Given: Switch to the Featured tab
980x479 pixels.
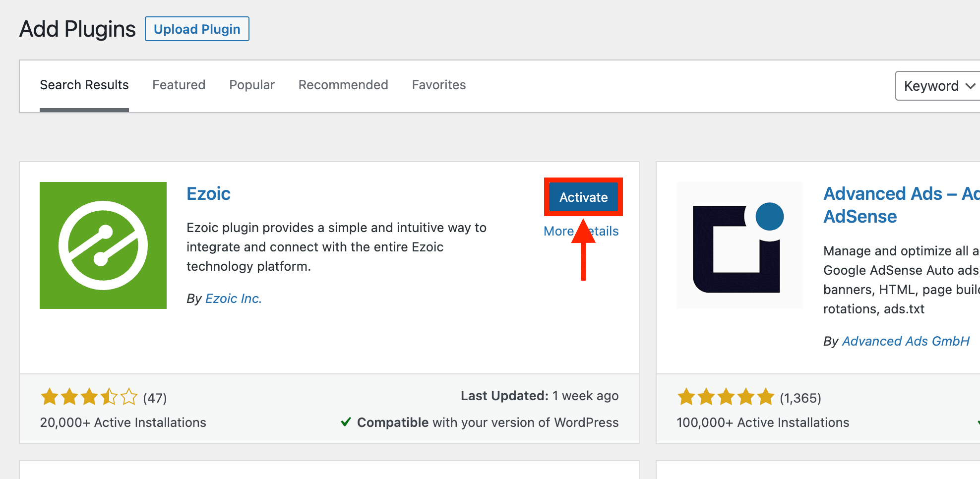Looking at the screenshot, I should tap(179, 85).
